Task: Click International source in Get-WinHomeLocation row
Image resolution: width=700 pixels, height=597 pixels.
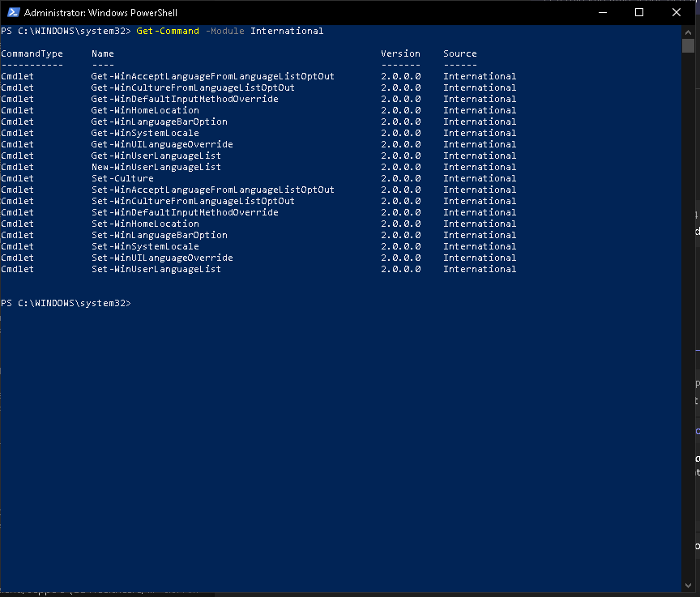Action: (x=480, y=110)
